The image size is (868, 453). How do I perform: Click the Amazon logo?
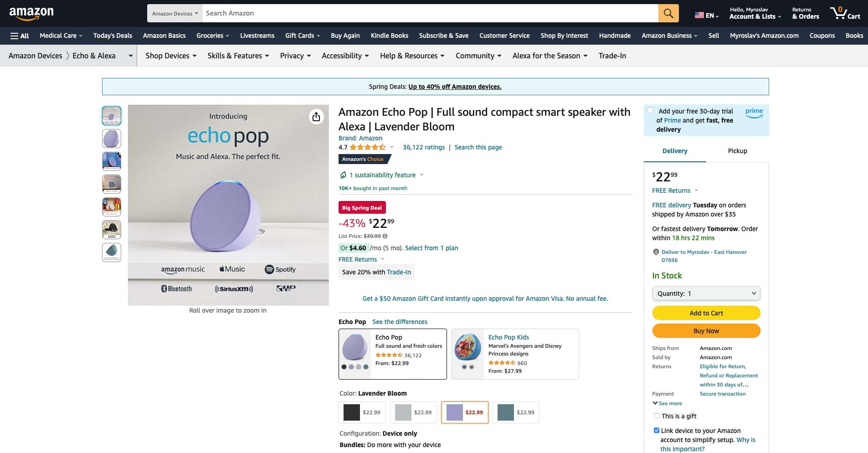31,13
